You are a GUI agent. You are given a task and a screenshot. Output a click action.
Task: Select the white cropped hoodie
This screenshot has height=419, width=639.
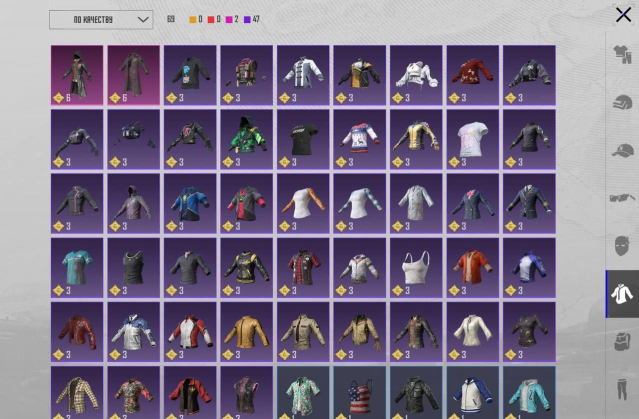tap(416, 75)
